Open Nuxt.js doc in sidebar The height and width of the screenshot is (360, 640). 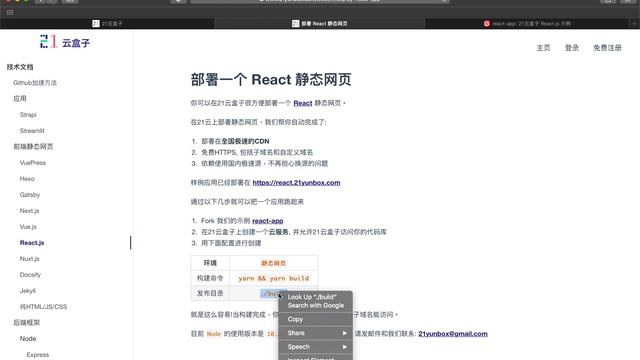[x=29, y=259]
